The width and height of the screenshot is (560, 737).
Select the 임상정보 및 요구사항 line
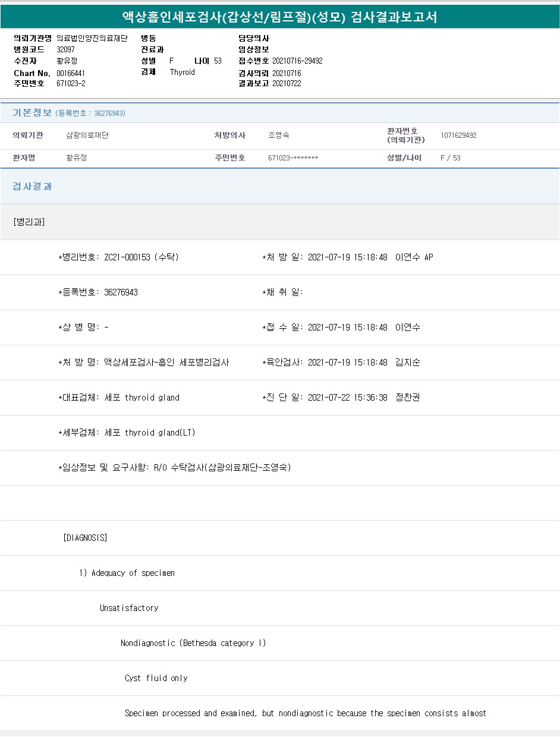point(175,468)
